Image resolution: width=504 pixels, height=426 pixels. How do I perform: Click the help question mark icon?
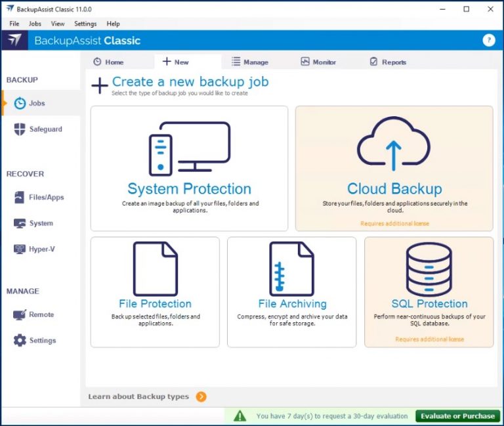click(x=488, y=41)
